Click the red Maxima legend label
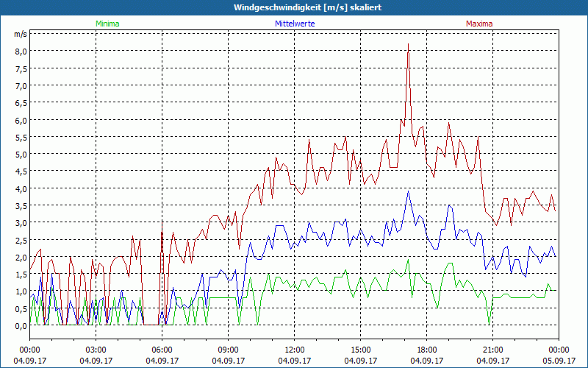The image size is (588, 368). tap(479, 24)
